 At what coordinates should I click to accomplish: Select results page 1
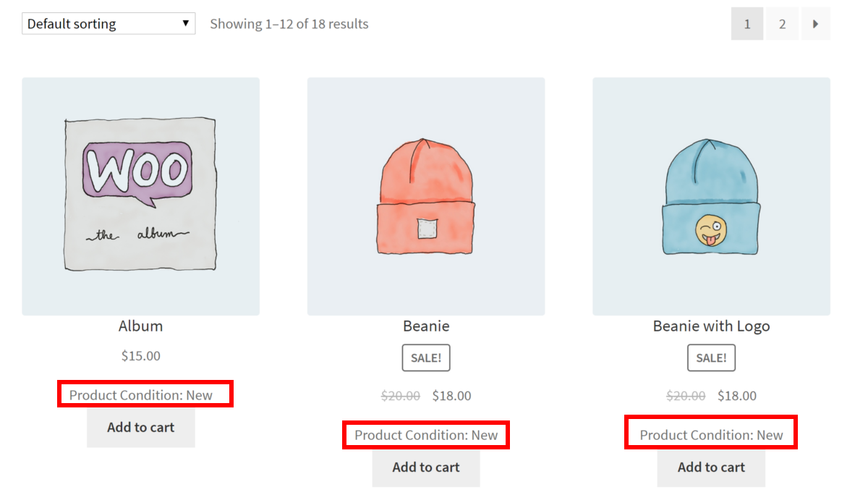747,23
